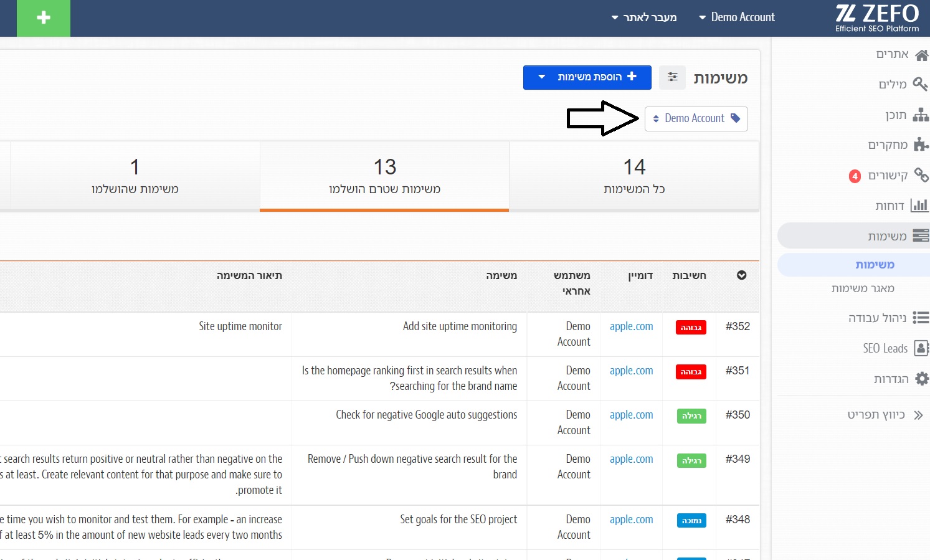Open the Competitors (מתחרים) puzzle icon
Screen dimensions: 930x560
click(921, 145)
